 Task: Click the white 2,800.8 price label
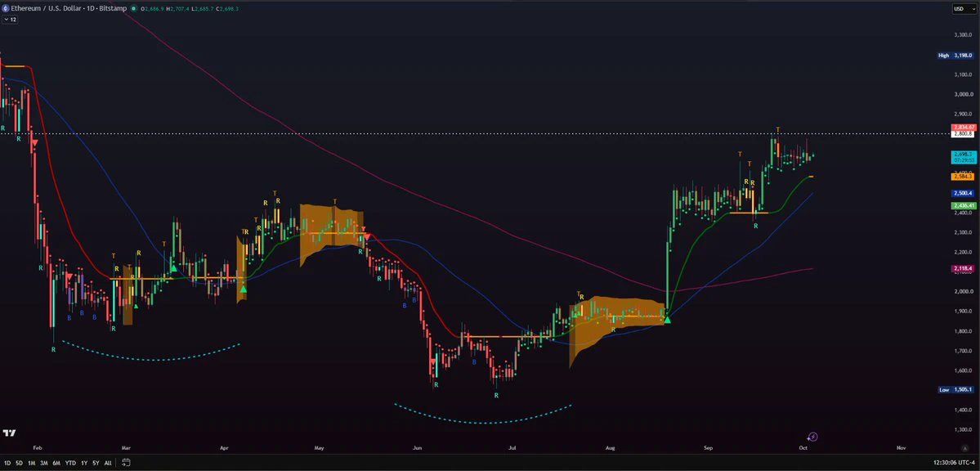tap(962, 134)
